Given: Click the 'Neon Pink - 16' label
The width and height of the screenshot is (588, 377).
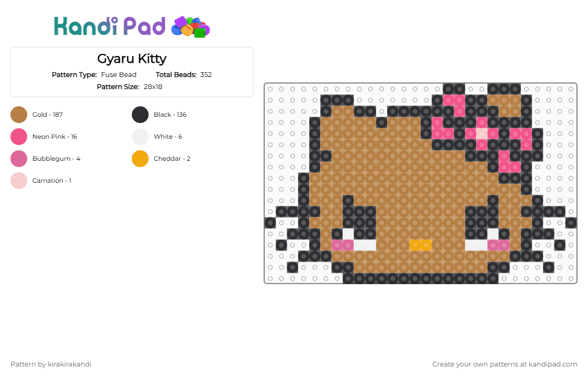Looking at the screenshot, I should pyautogui.click(x=55, y=137).
